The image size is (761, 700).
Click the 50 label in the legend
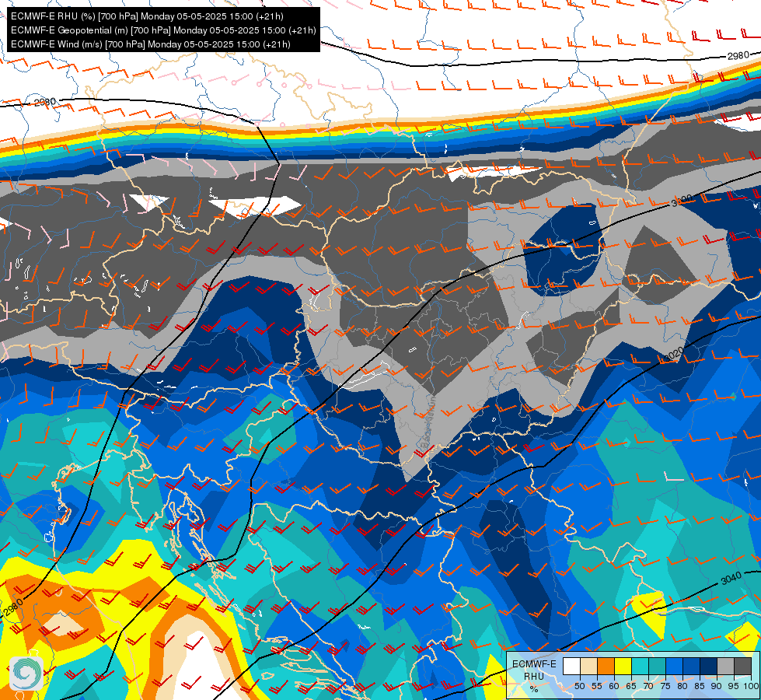click(579, 687)
